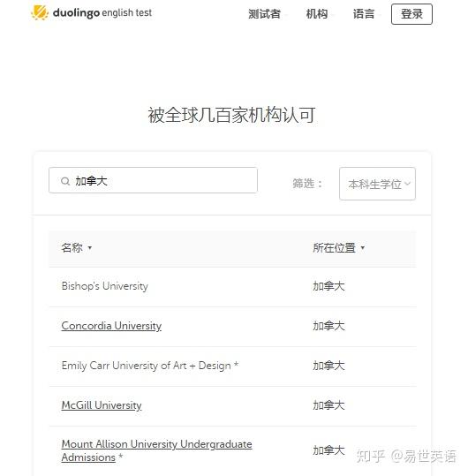Select the Emily Carr University row
This screenshot has width=468, height=476.
click(x=233, y=366)
